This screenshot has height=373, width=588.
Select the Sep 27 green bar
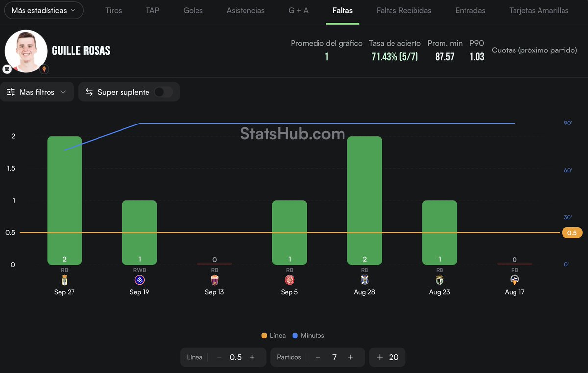[64, 200]
